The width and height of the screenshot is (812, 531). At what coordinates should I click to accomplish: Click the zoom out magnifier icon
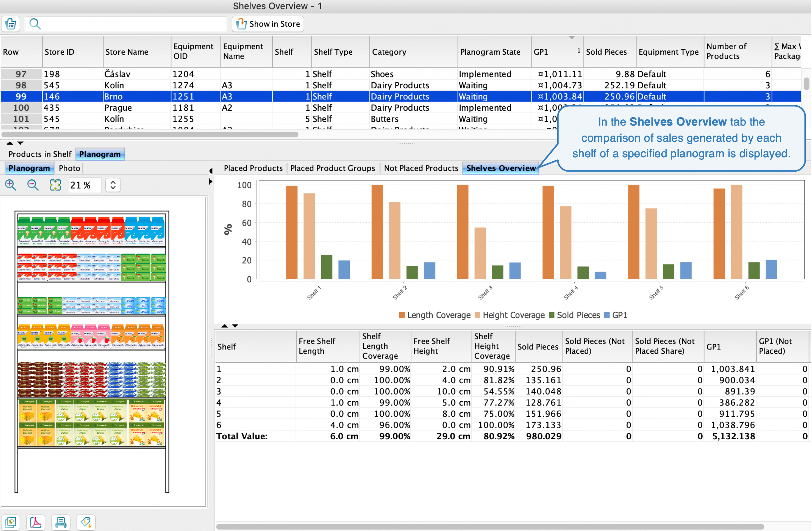pos(33,185)
